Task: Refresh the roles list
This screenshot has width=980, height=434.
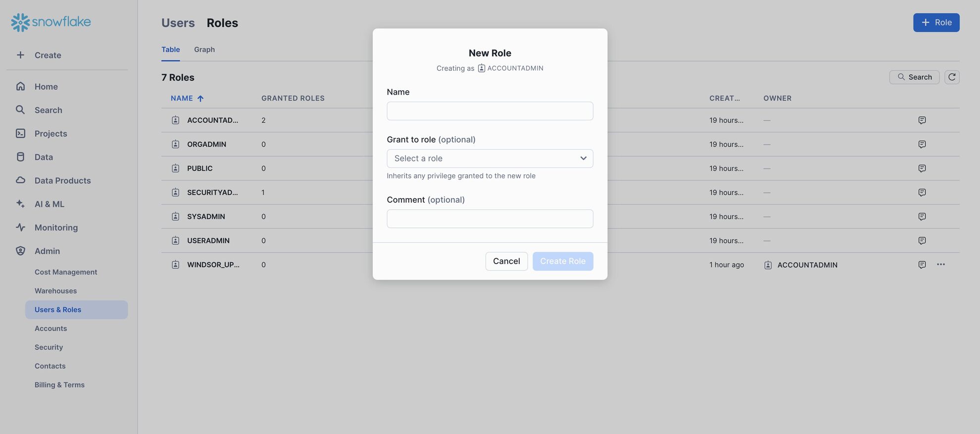Action: coord(952,77)
